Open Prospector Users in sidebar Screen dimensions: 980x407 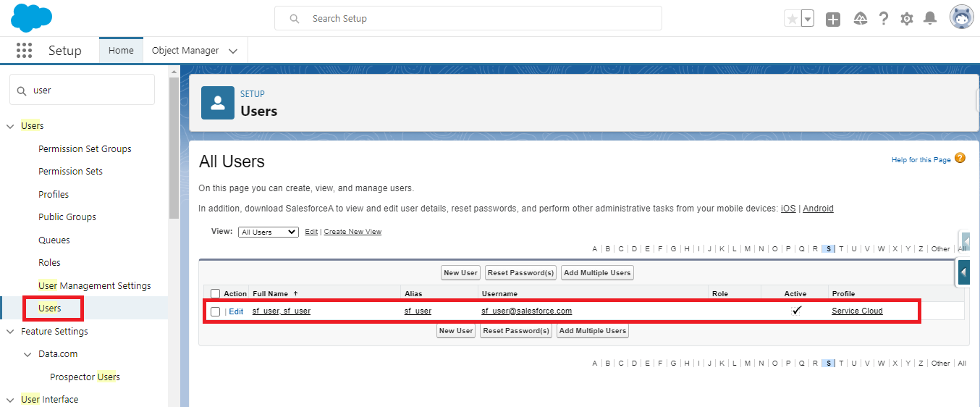pos(85,377)
